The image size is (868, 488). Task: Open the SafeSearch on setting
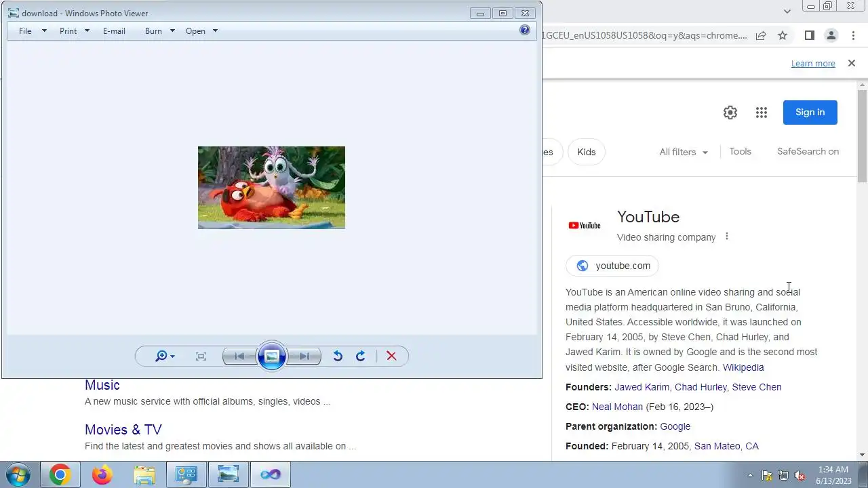click(x=808, y=151)
